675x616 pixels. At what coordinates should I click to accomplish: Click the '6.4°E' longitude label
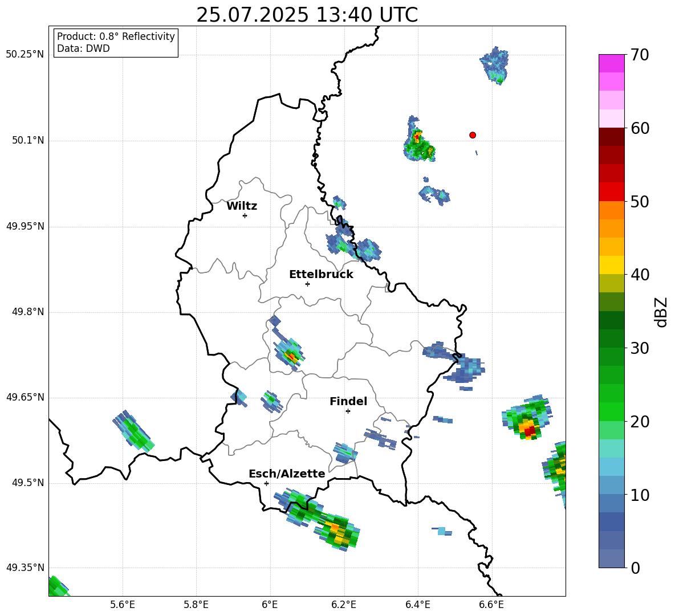click(417, 605)
